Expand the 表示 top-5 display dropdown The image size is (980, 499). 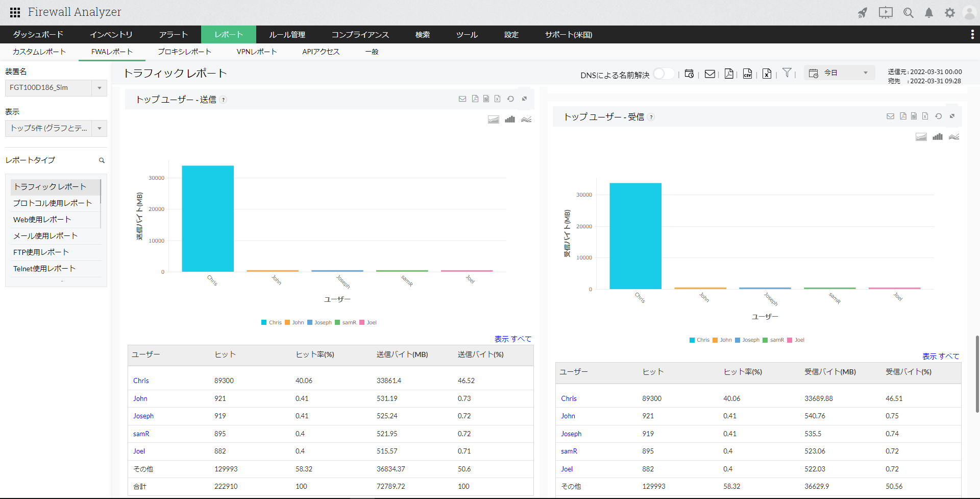point(100,128)
